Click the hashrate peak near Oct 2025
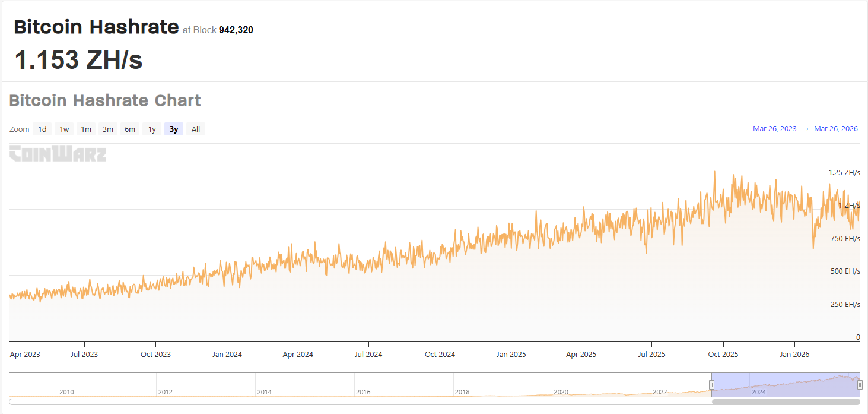The height and width of the screenshot is (414, 868). click(x=715, y=171)
